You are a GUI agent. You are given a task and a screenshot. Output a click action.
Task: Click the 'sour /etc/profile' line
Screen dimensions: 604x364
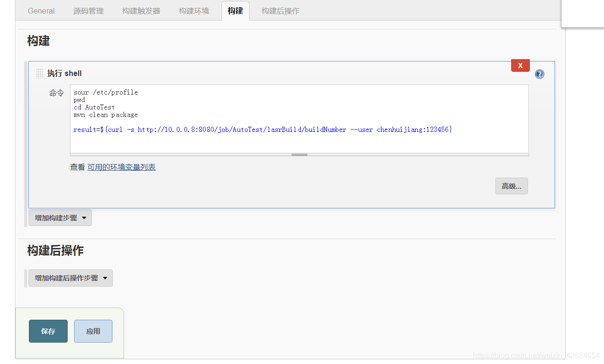(106, 92)
